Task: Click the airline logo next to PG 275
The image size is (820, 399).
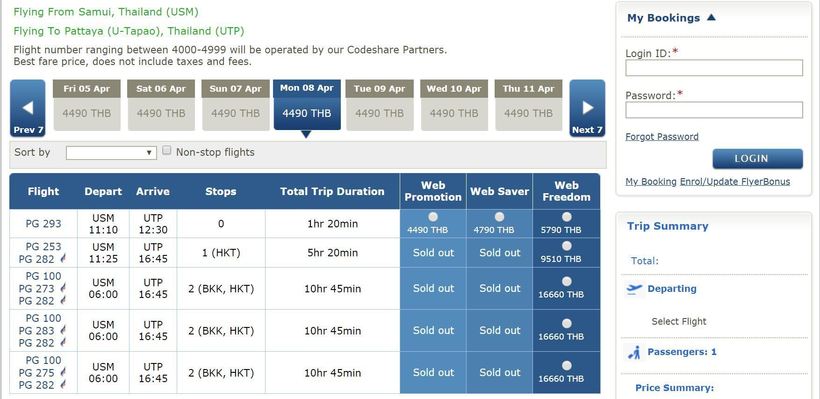Action: (63, 372)
